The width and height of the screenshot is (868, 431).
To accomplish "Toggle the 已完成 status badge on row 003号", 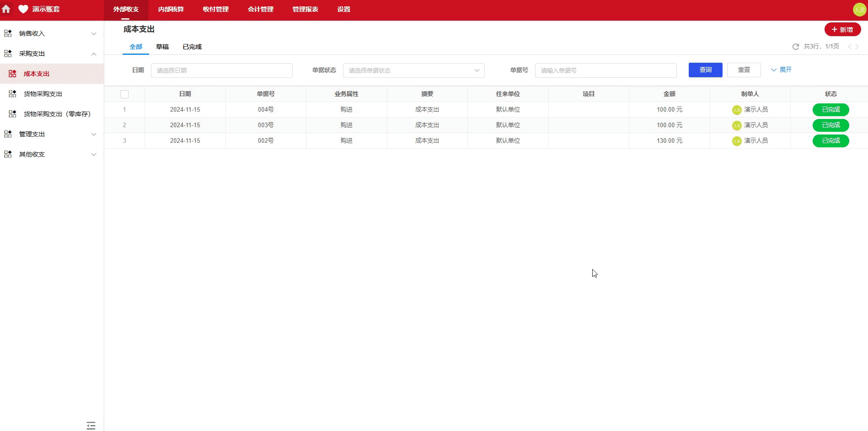I will pos(830,125).
